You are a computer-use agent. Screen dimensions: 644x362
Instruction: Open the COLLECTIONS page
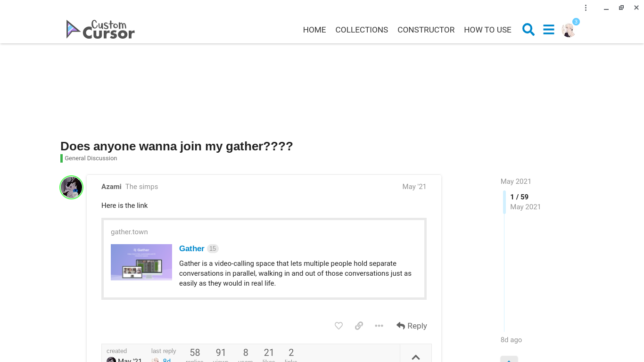tap(362, 30)
